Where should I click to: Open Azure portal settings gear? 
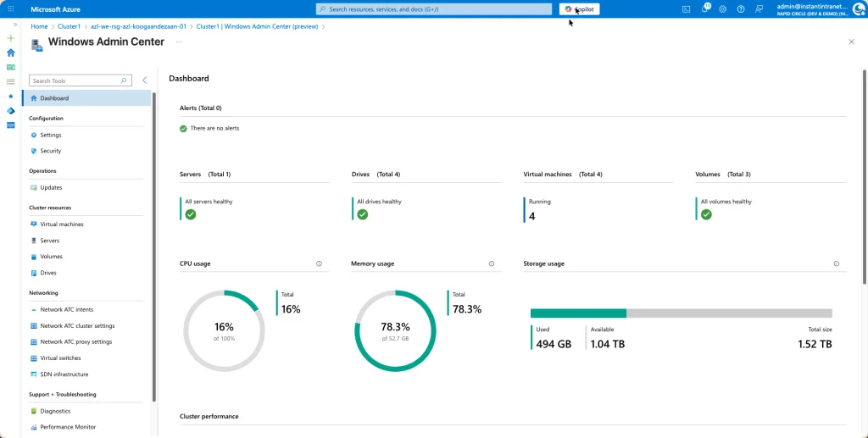(723, 8)
